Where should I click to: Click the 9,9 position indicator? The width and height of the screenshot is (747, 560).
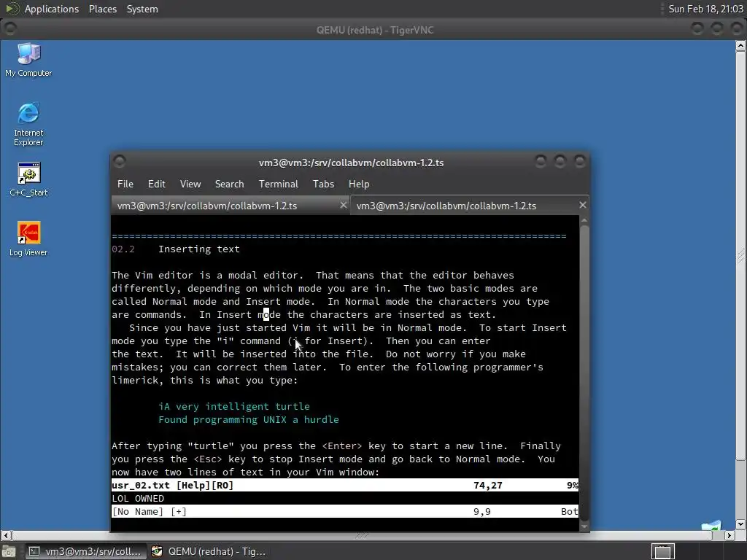point(481,511)
